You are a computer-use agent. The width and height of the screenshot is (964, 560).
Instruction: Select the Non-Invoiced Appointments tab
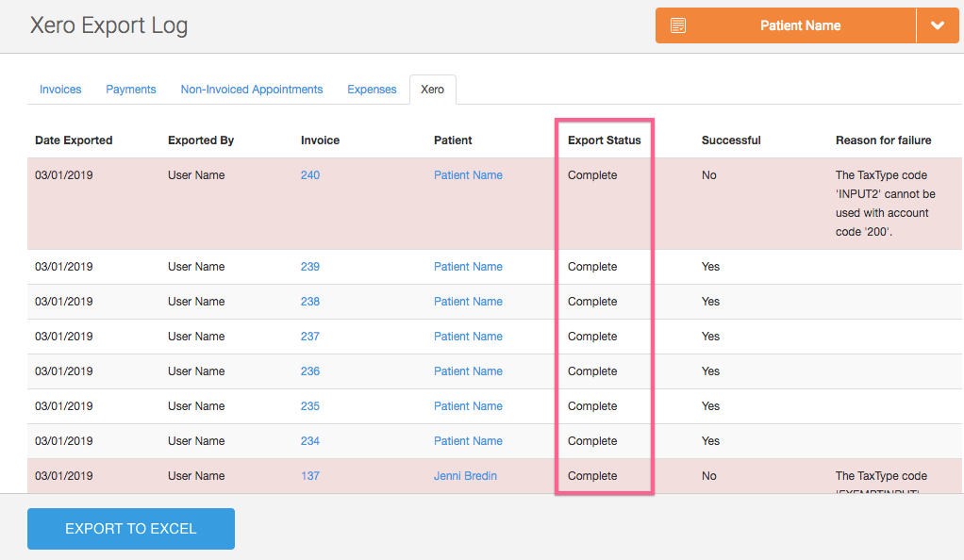point(252,90)
